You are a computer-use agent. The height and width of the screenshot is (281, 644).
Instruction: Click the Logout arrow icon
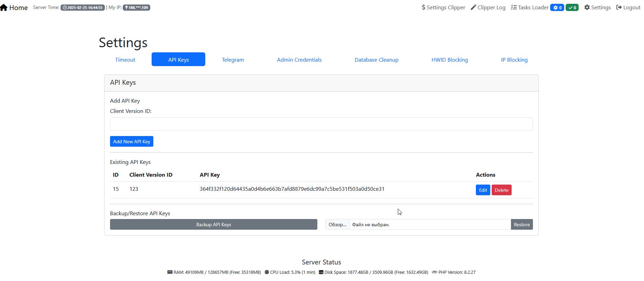(x=619, y=8)
